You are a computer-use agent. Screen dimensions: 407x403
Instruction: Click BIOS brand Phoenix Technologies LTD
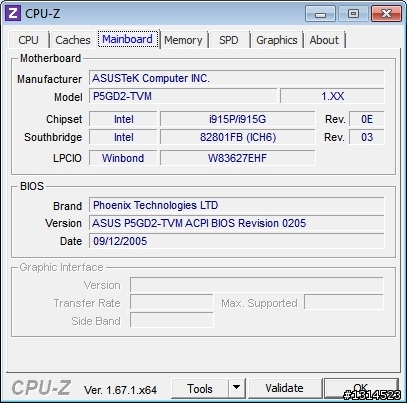[x=237, y=205]
